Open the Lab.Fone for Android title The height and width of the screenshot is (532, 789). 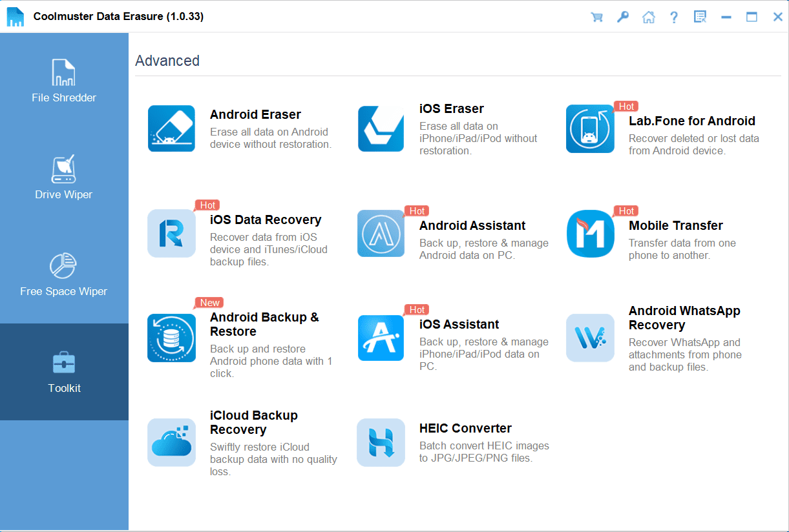692,121
